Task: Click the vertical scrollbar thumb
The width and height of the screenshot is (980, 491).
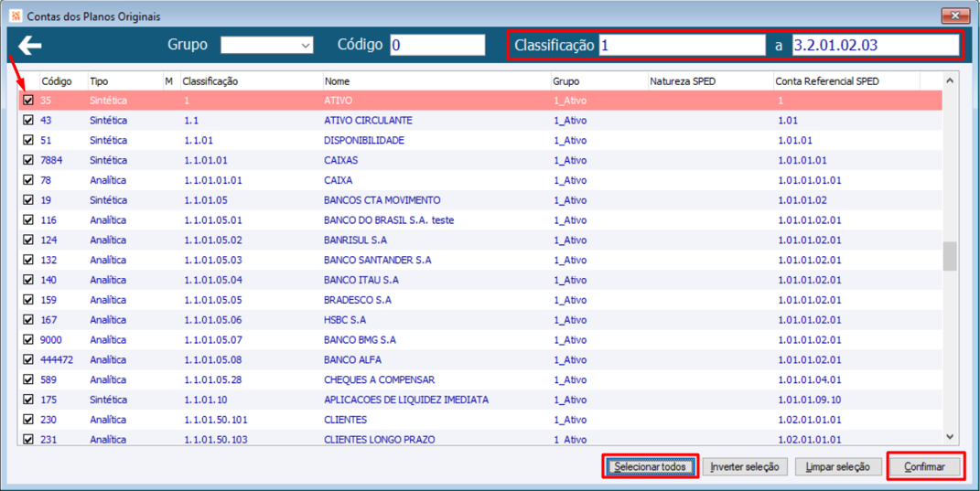Action: [950, 256]
